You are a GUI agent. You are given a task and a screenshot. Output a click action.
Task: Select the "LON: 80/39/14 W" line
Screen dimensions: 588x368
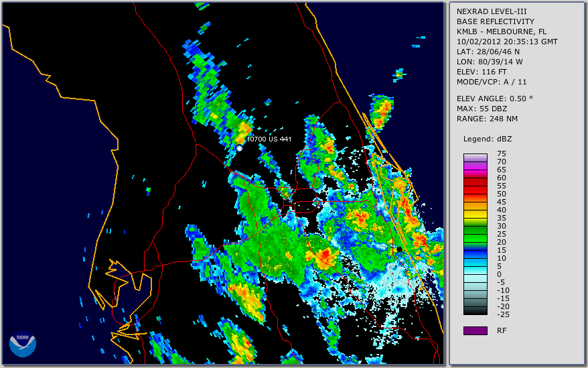tap(490, 62)
